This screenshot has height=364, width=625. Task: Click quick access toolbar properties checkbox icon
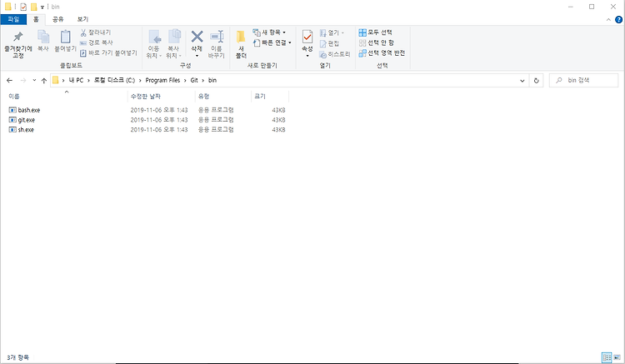[x=23, y=7]
